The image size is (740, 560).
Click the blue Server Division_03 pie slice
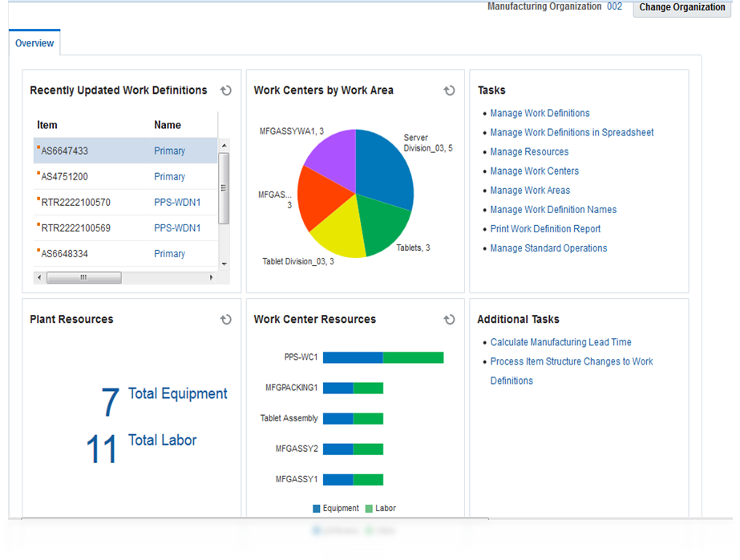[383, 164]
